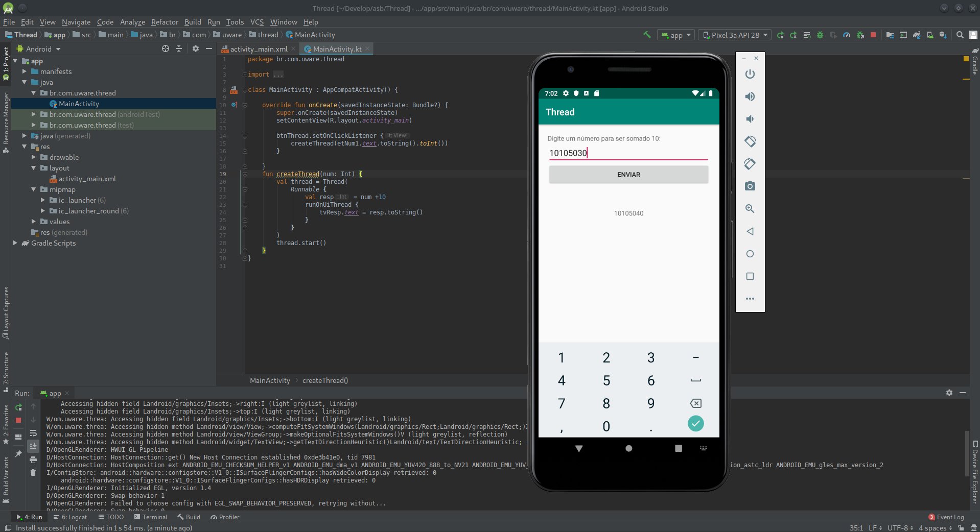The image size is (980, 532).
Task: Open the Pixel 3a API 28 device dropdown
Action: click(735, 35)
